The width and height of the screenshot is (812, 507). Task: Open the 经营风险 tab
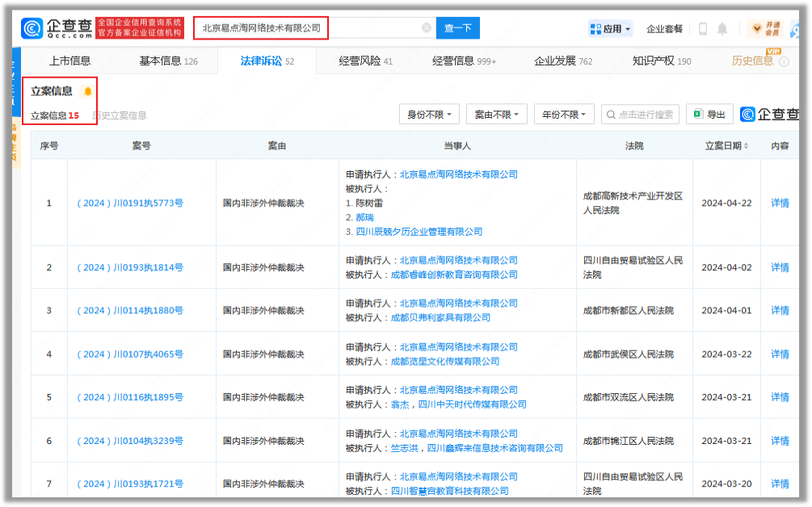click(366, 61)
